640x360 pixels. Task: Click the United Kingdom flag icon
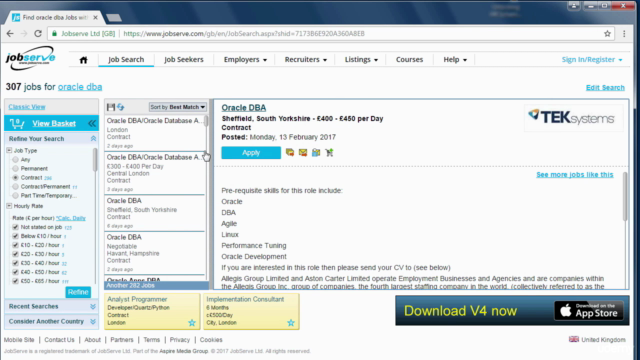click(573, 339)
